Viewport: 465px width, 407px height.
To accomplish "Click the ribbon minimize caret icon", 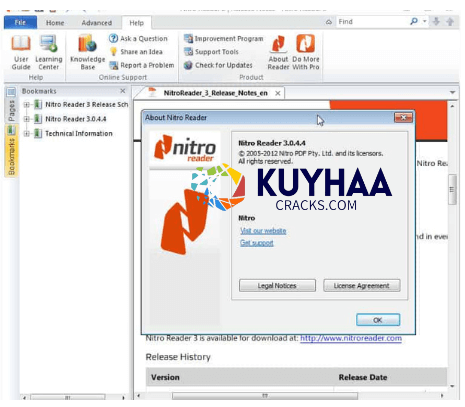I will (x=329, y=22).
